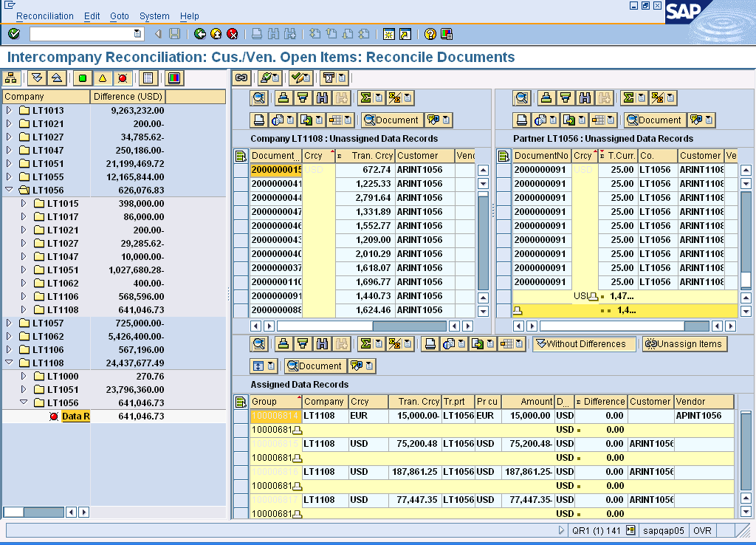Open the Total dropdown arrow in Company LT1108 panel
This screenshot has width=756, height=545.
pyautogui.click(x=379, y=98)
